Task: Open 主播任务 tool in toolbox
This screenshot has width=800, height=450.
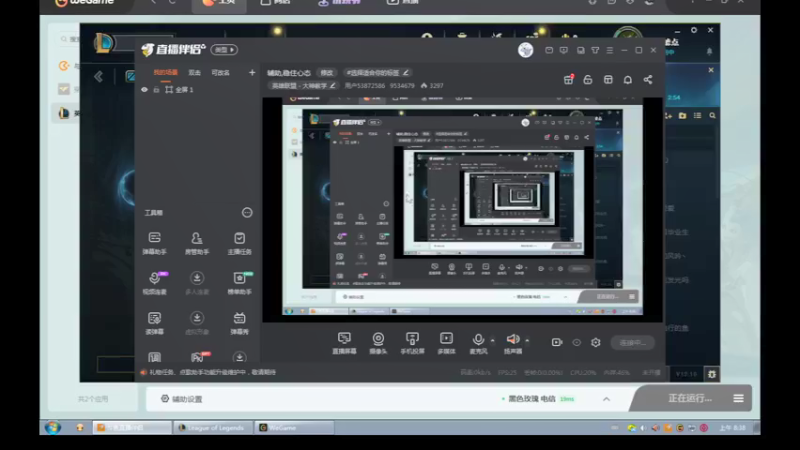Action: coord(239,243)
